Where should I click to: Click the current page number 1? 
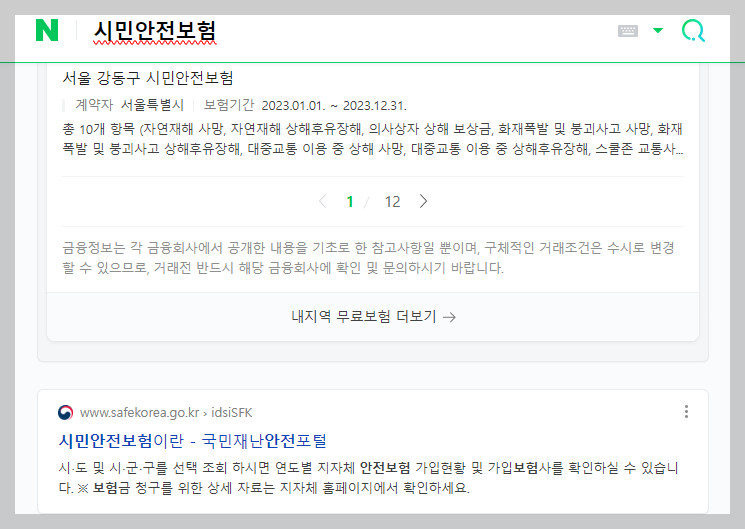350,202
